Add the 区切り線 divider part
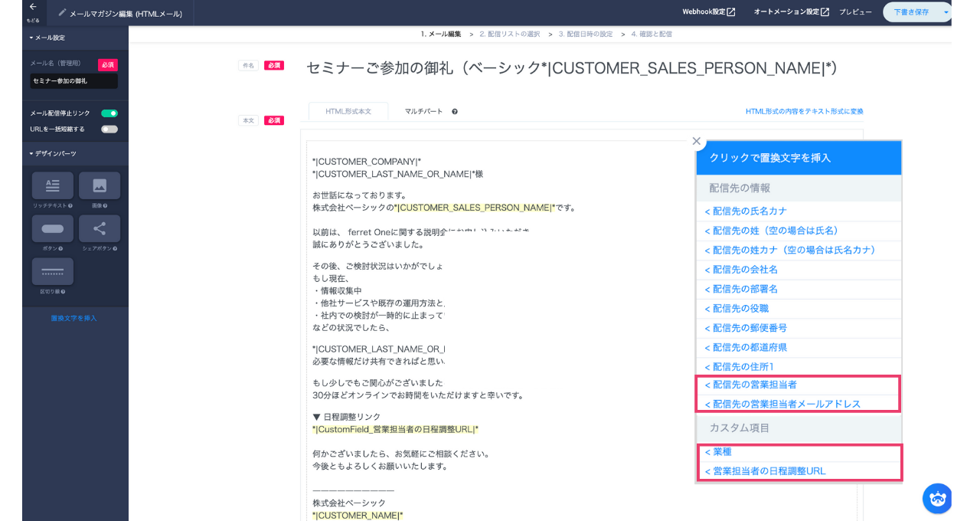 [x=53, y=271]
